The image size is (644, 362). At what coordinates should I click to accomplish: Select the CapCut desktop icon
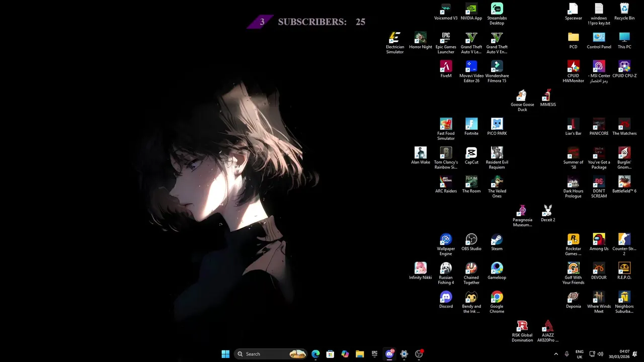471,156
